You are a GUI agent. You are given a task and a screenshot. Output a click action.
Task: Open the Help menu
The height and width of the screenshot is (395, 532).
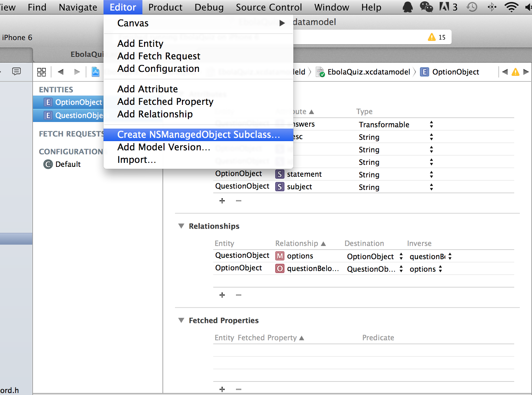pos(371,7)
